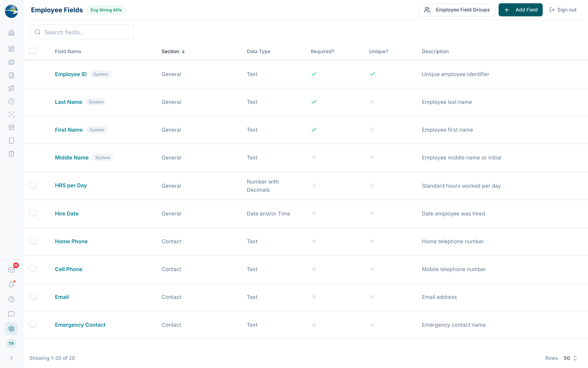588x368 pixels.
Task: Sort by the Data Type column header
Action: (258, 51)
